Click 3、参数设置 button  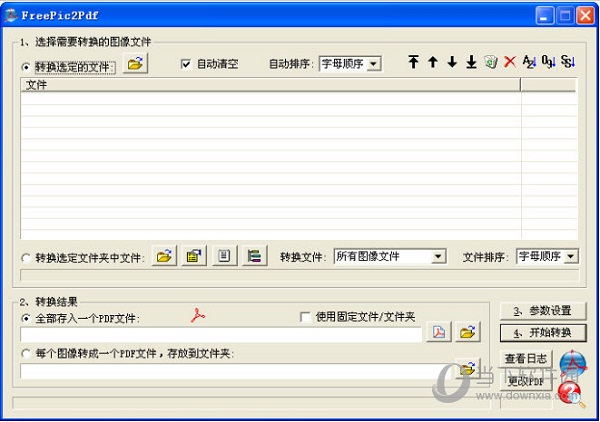pyautogui.click(x=543, y=311)
